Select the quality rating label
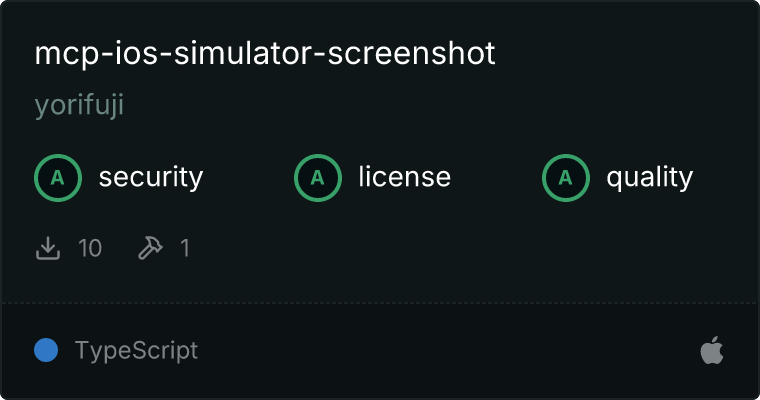 [649, 178]
